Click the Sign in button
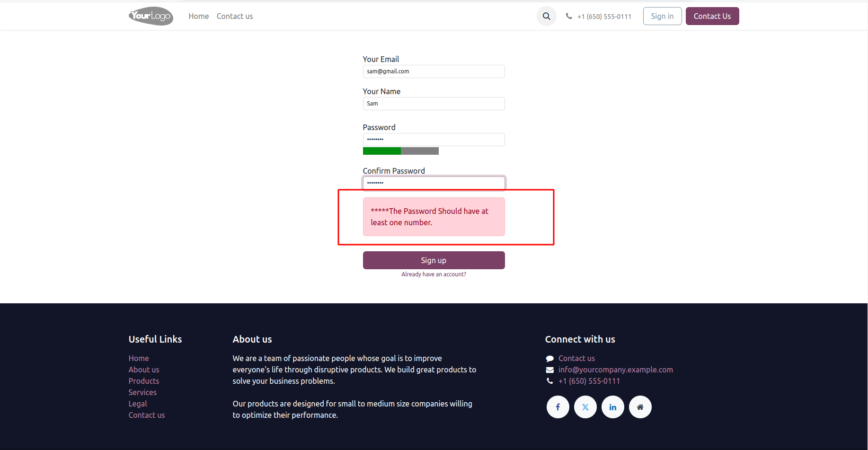 [x=662, y=16]
